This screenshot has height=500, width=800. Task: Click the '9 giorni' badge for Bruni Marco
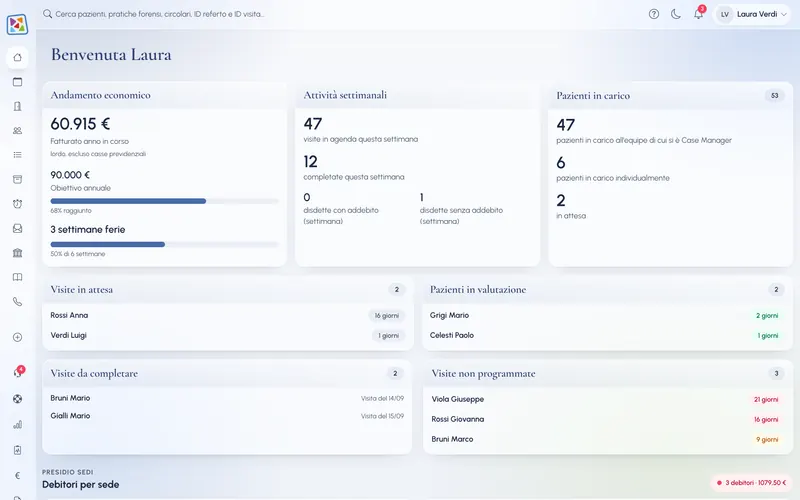coord(767,439)
